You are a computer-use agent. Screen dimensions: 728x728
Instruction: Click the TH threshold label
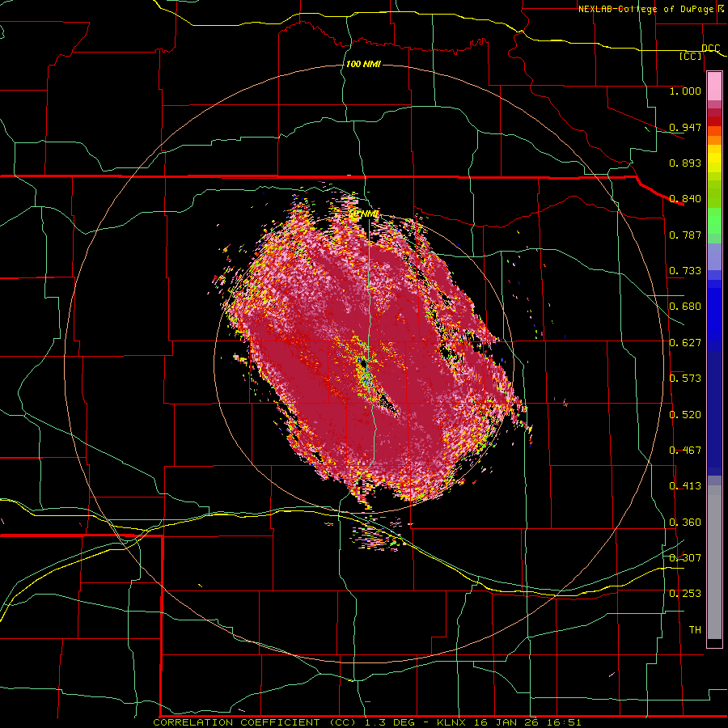(695, 630)
